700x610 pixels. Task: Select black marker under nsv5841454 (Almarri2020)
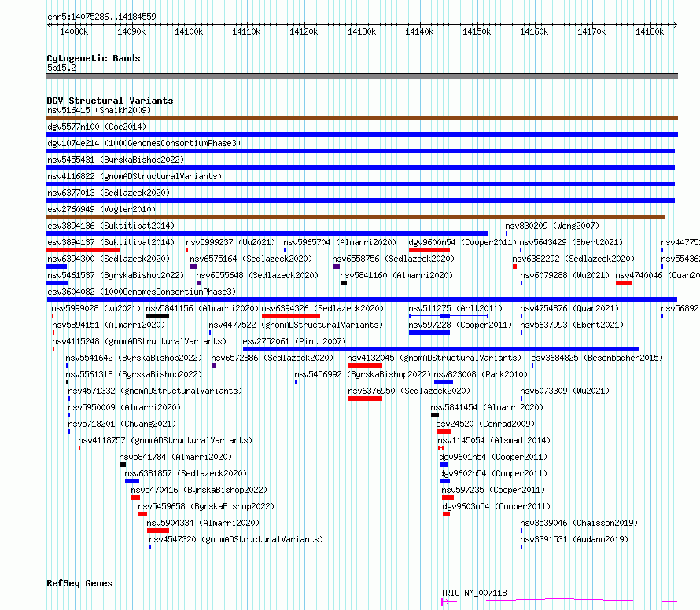[x=435, y=415]
